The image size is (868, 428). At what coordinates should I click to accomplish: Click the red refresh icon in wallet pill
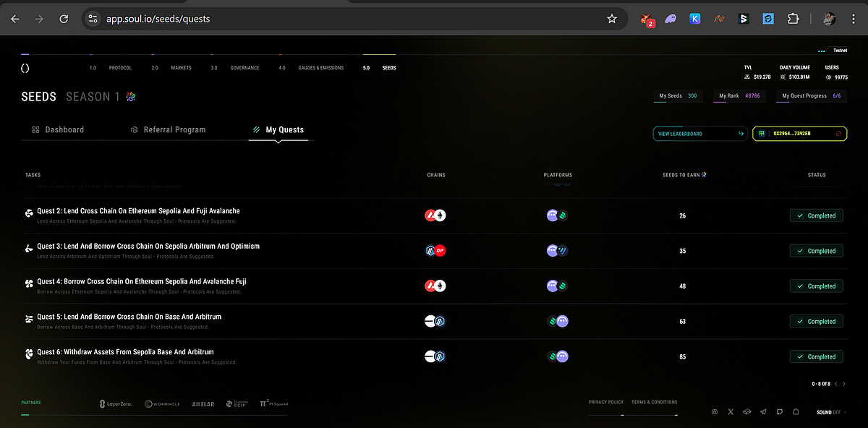840,133
